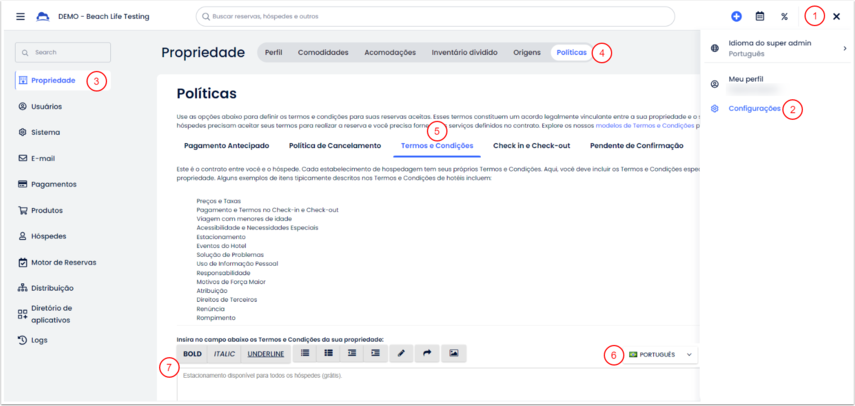Click the globe icon beside Idioma

(x=715, y=49)
